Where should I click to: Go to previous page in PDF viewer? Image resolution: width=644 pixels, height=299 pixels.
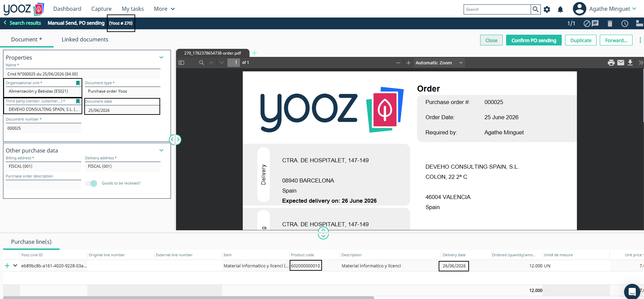tap(211, 63)
